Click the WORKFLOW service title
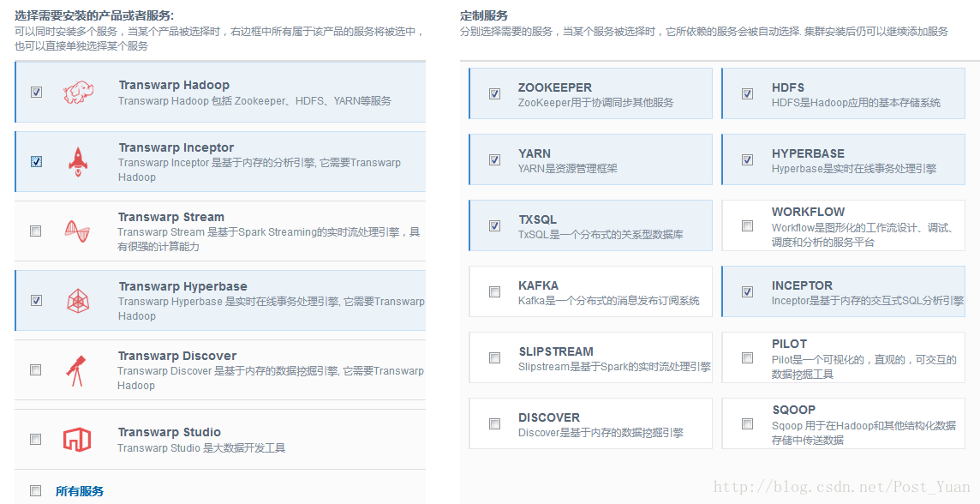The image size is (980, 504). pyautogui.click(x=808, y=212)
